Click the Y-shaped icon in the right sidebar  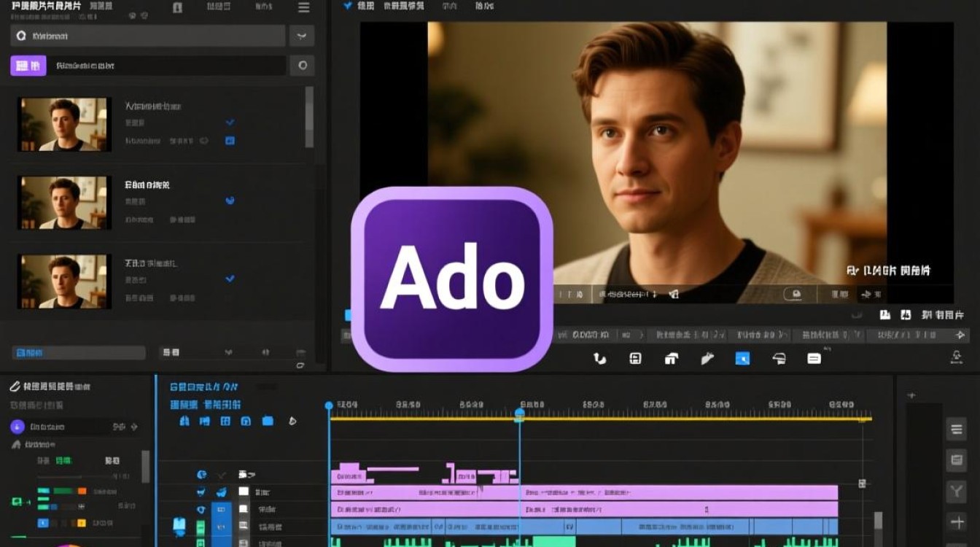coord(956,492)
